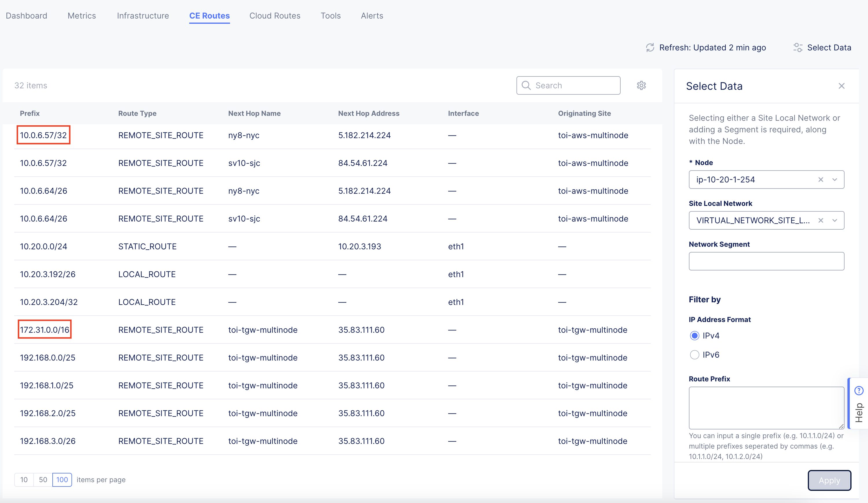Sort by Prefix column header

tap(30, 114)
